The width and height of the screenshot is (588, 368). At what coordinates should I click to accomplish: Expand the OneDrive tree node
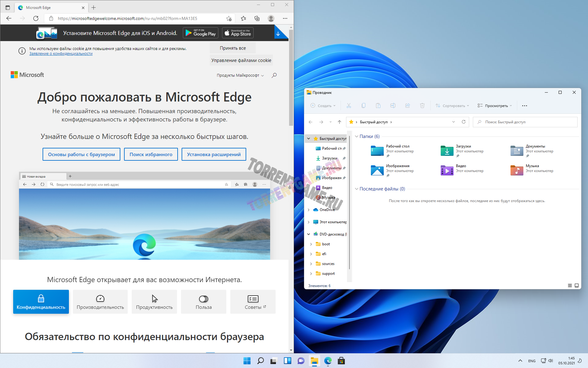(309, 210)
